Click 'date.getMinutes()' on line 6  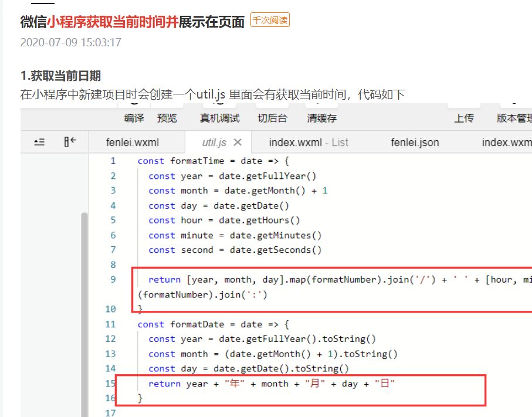click(276, 235)
